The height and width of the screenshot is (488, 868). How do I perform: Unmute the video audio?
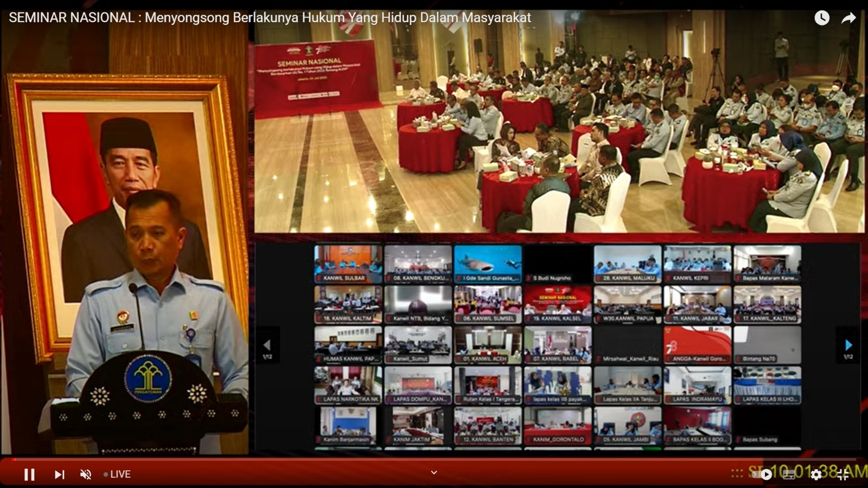pos(86,474)
